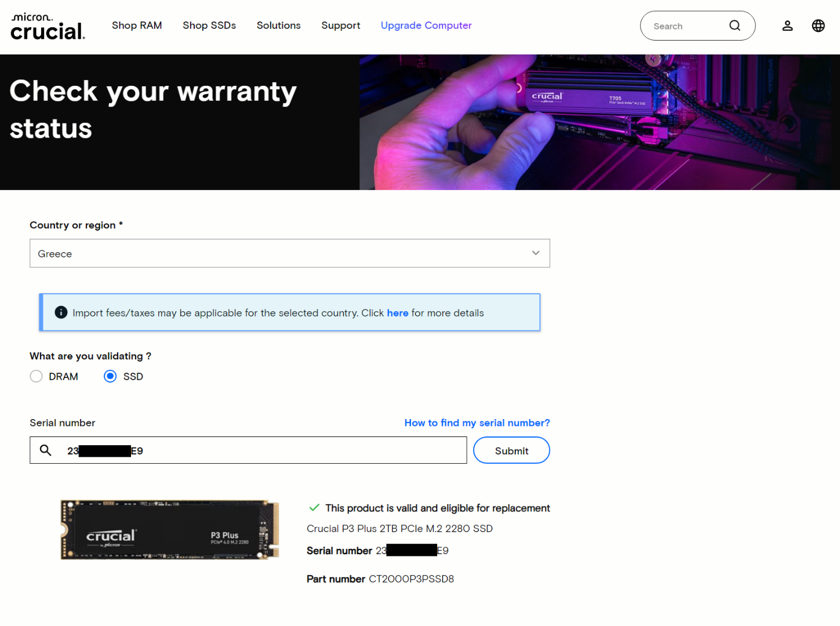Click the info icon in import fees notice
This screenshot has width=840, height=626.
61,312
